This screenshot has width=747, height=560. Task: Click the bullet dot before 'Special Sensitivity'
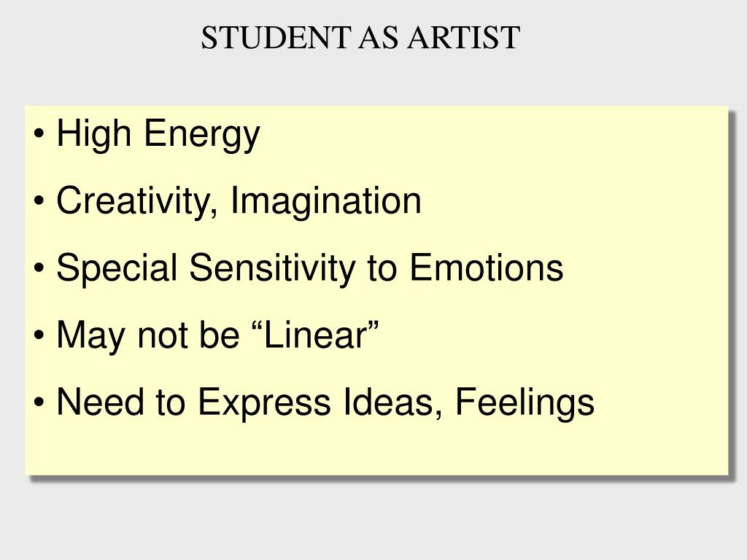coord(39,268)
